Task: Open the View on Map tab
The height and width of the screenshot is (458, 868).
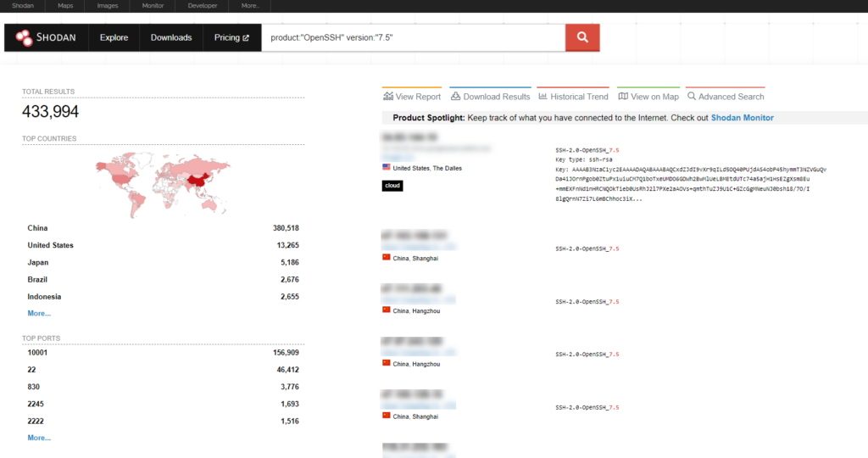Action: (648, 97)
